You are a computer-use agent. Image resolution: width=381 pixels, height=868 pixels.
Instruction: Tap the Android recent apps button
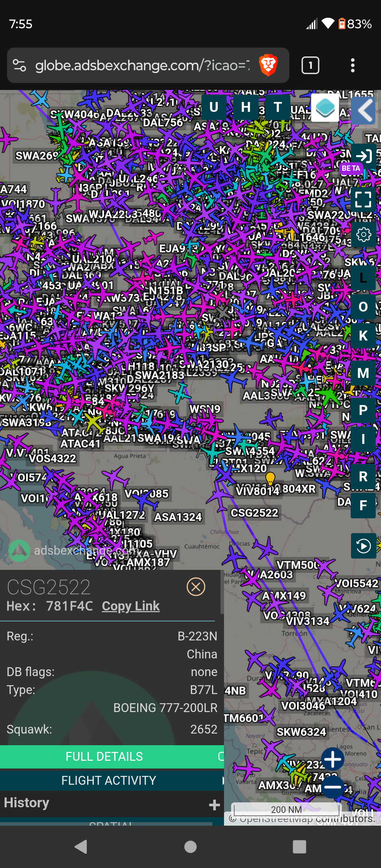300,846
